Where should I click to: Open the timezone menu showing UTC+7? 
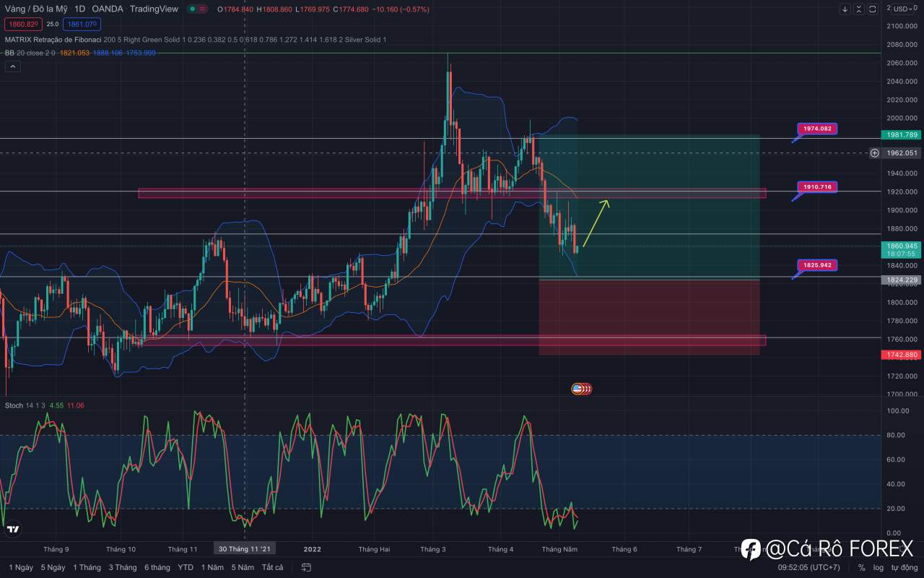(808, 567)
